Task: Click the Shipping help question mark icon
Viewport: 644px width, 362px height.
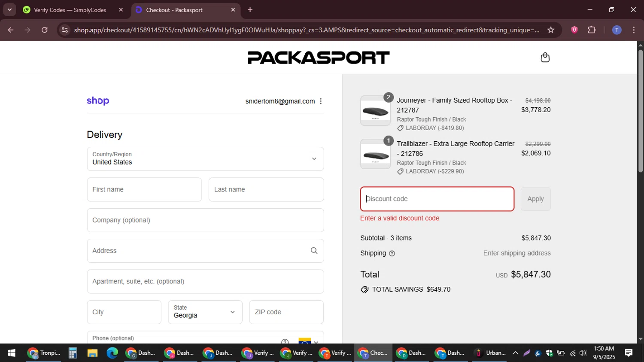Action: tap(392, 253)
